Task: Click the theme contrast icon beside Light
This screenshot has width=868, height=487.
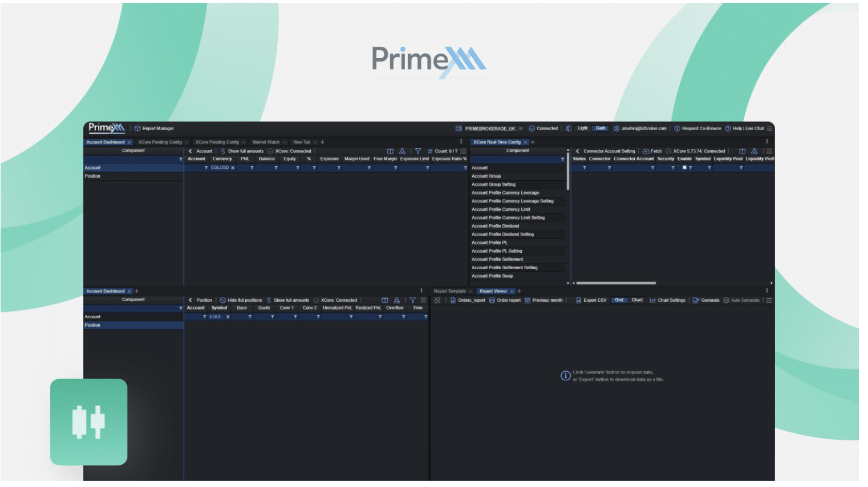Action: 569,128
